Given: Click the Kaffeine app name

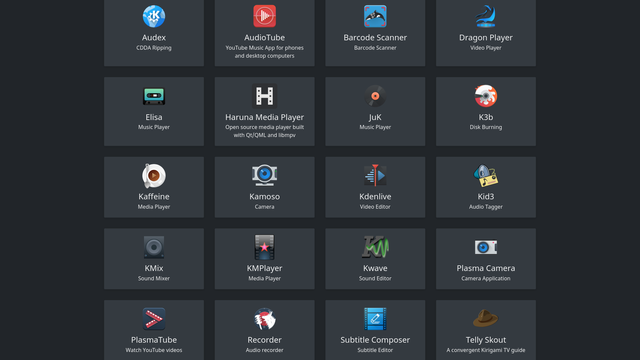Looking at the screenshot, I should tap(154, 197).
